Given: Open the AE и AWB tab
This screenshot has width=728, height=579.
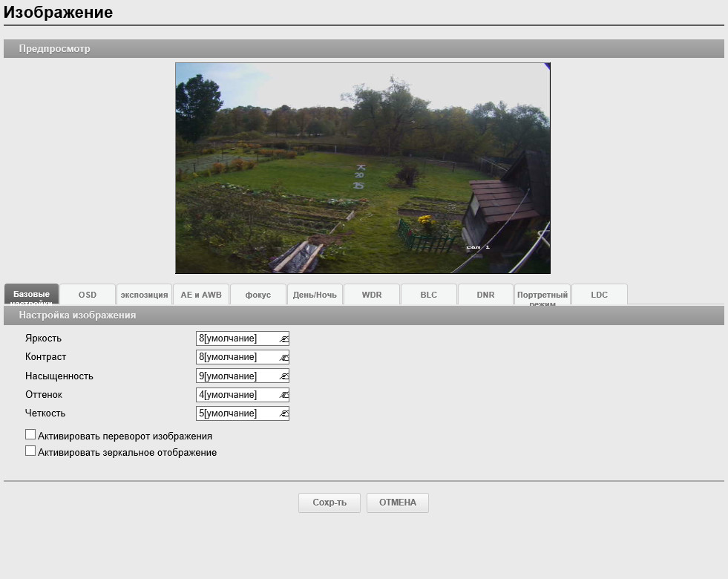Looking at the screenshot, I should tap(201, 295).
